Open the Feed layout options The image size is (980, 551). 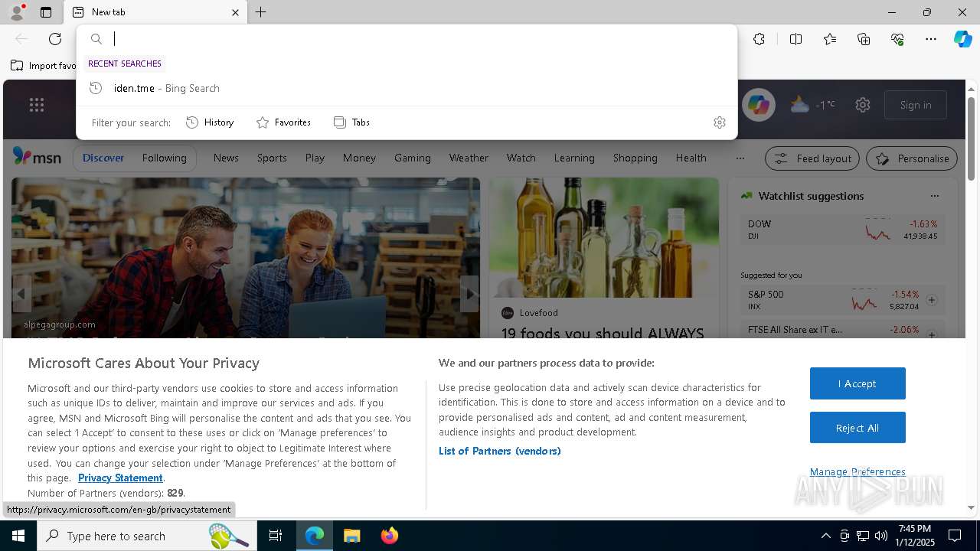(x=813, y=158)
